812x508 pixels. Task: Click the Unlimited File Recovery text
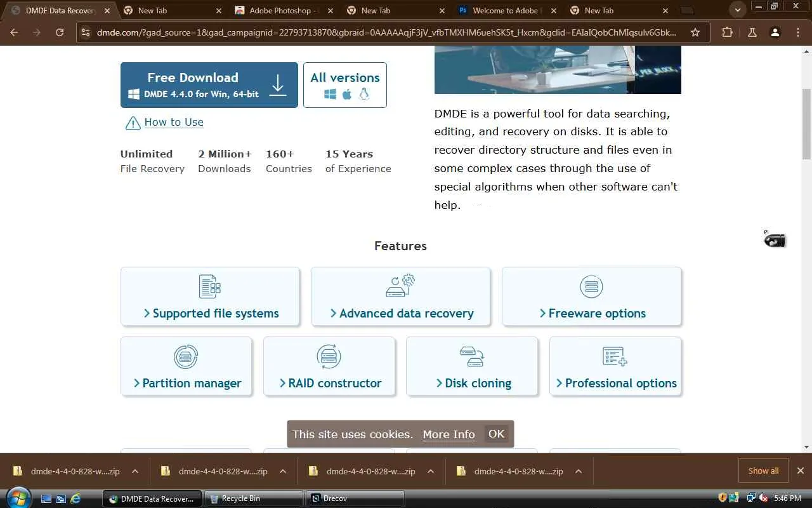pos(152,161)
